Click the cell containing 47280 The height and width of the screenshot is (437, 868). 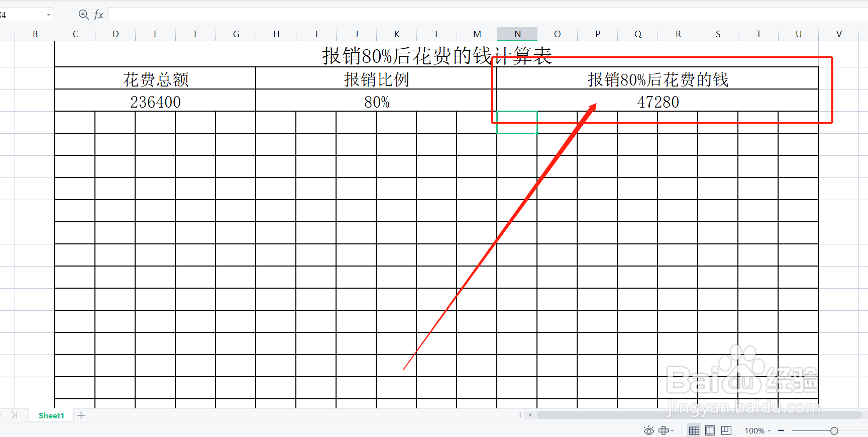[658, 101]
